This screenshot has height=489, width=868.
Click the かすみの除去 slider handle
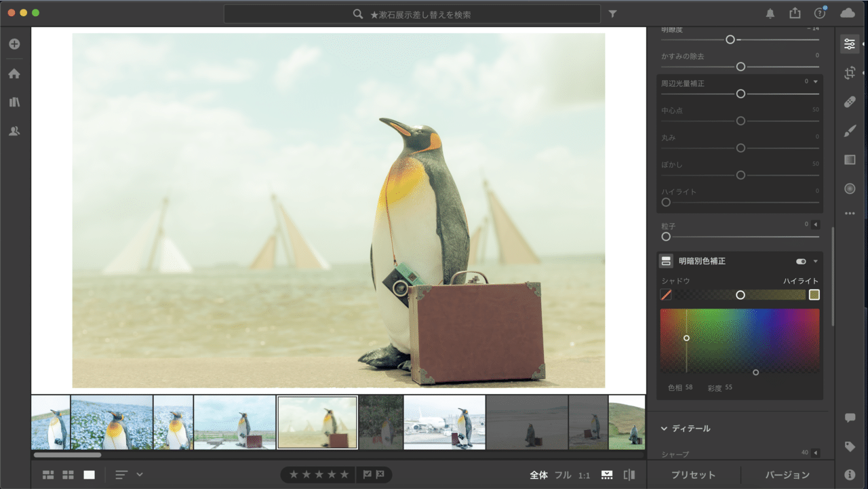741,66
